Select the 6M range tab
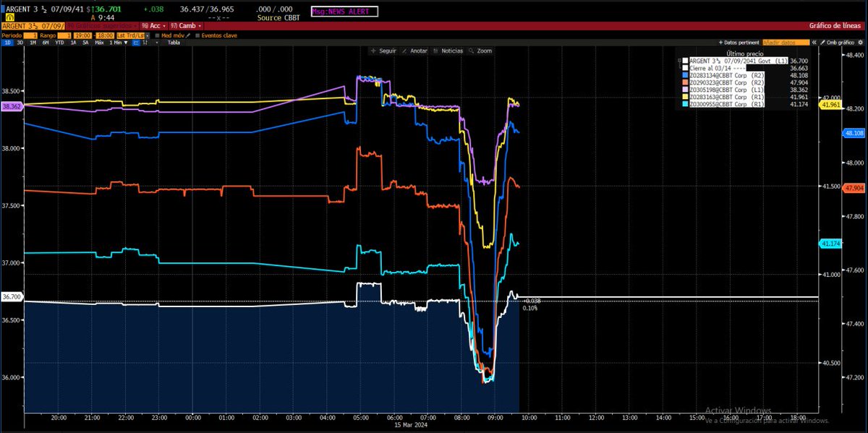The width and height of the screenshot is (868, 433). [x=46, y=43]
